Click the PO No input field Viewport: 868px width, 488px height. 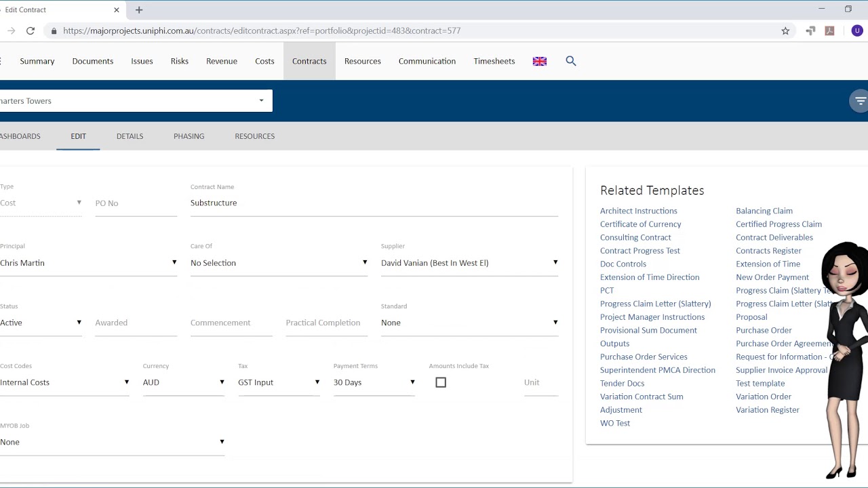click(136, 203)
